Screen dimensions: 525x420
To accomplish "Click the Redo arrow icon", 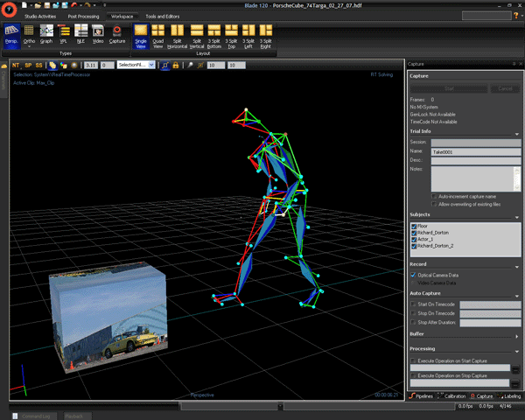I will (87, 5).
